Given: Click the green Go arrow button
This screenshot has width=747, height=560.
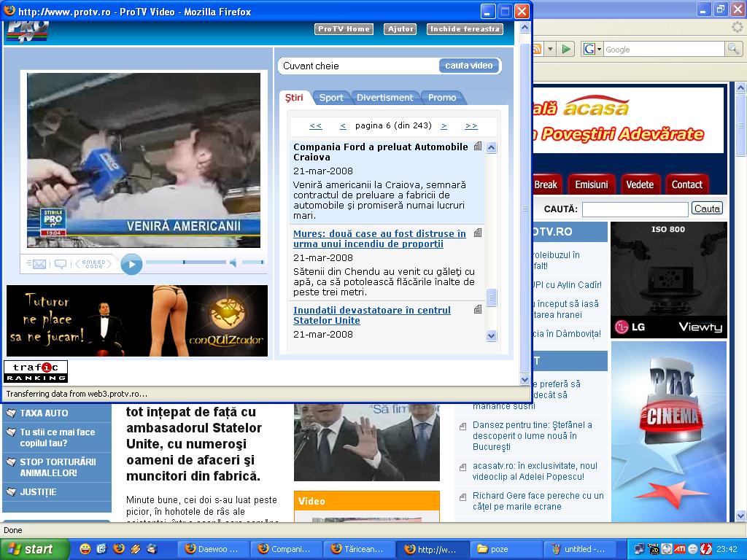Looking at the screenshot, I should point(566,49).
